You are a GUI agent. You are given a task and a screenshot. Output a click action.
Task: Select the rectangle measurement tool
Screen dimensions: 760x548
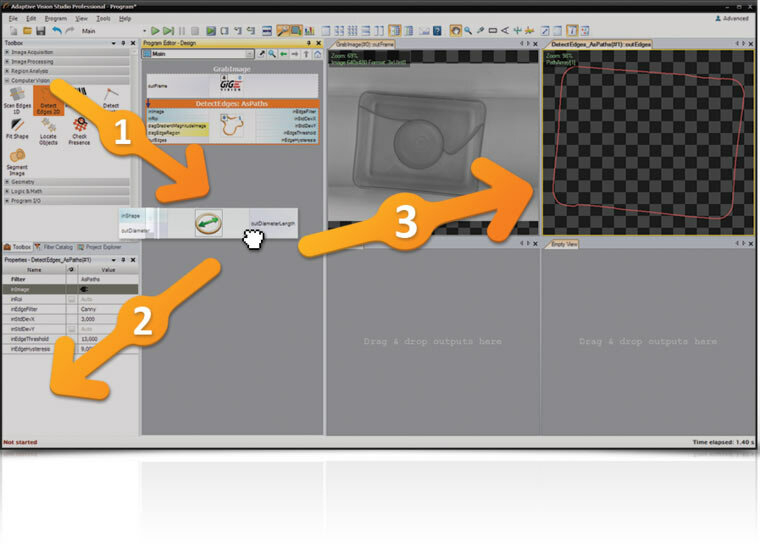point(492,31)
